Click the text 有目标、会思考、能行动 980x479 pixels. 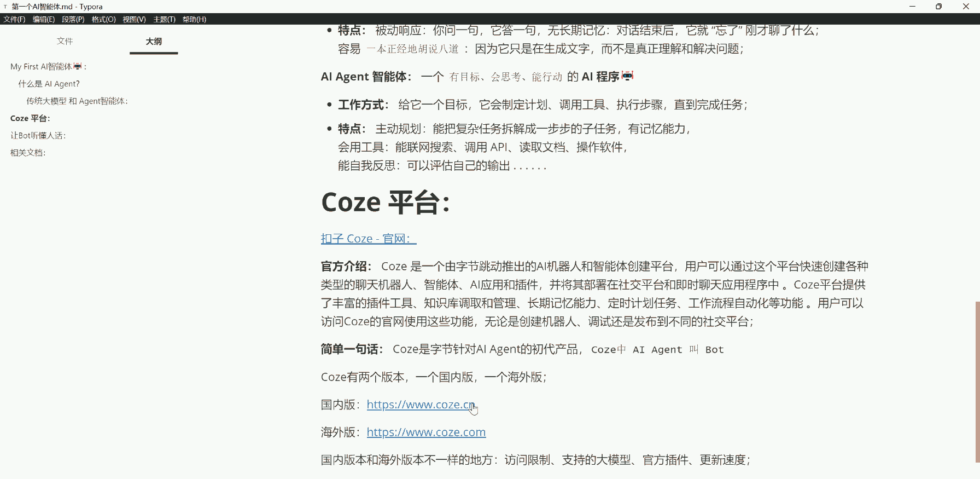pos(506,77)
